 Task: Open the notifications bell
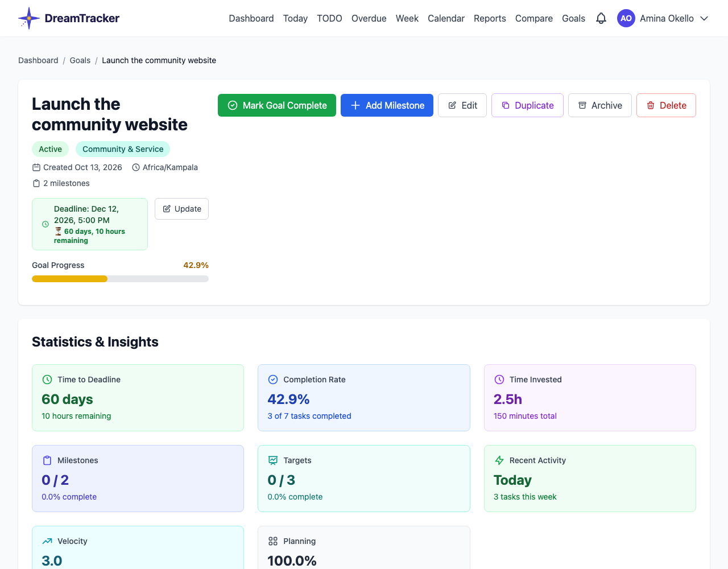601,18
